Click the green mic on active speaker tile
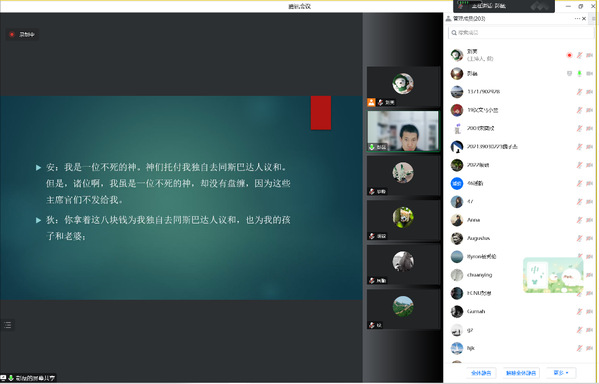Viewport: 599px width, 384px height. point(371,147)
